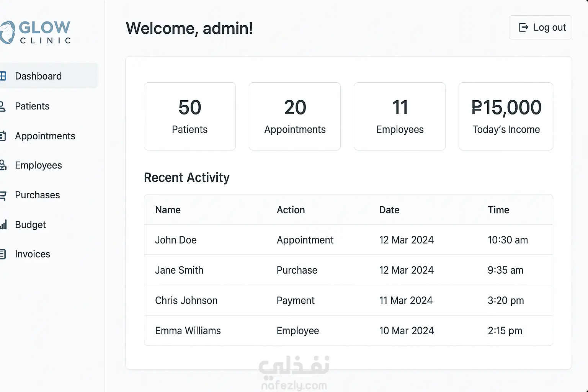Click the Date column header
The width and height of the screenshot is (588, 392).
click(389, 210)
